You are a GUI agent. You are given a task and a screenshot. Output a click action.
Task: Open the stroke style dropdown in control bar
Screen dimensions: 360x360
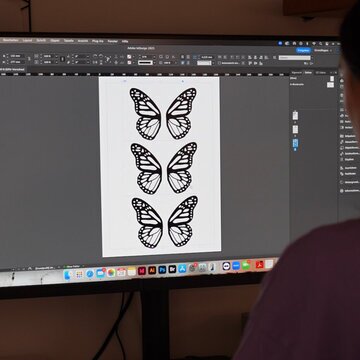coord(145,62)
